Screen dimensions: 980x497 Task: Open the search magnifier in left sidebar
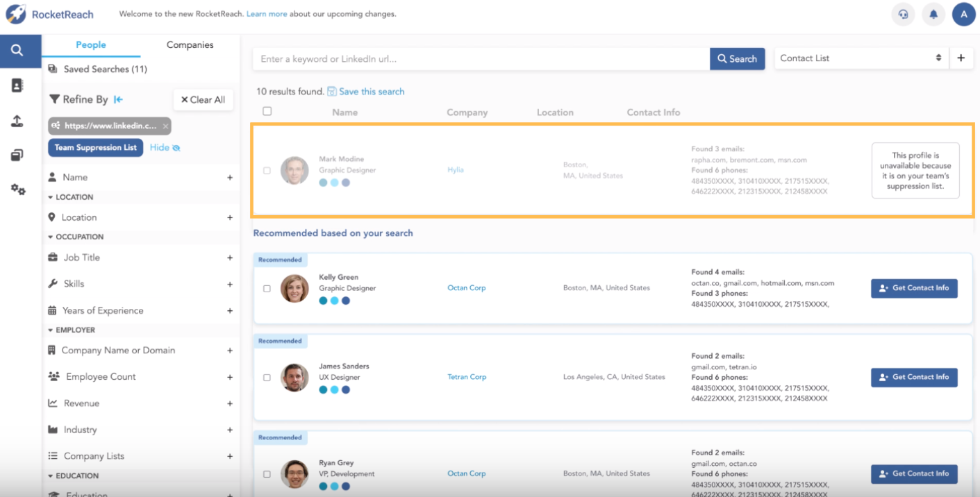pos(17,51)
